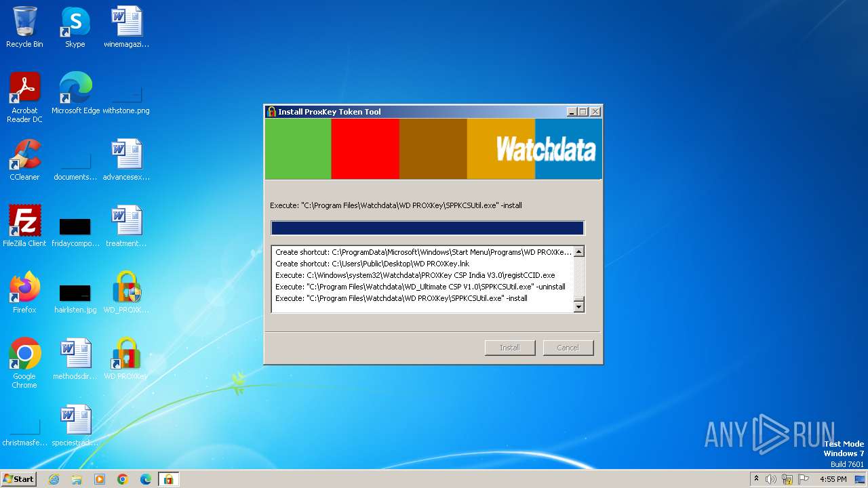Select the Start Menu shortcut log line
This screenshot has width=868, height=488.
[x=423, y=252]
